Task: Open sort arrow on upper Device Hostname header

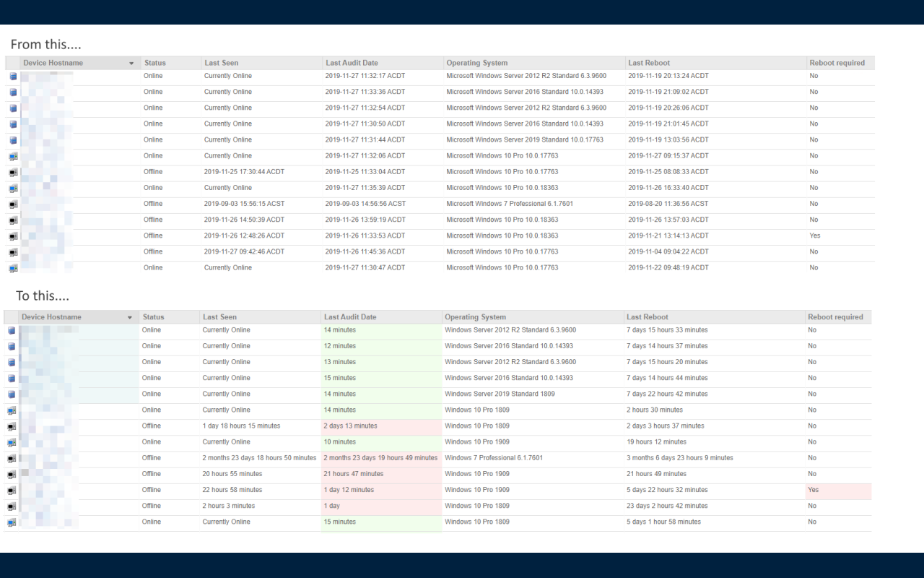Action: 131,64
